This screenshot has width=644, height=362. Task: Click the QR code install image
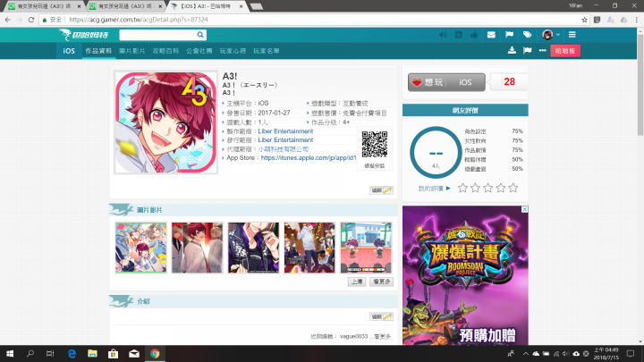pyautogui.click(x=375, y=145)
